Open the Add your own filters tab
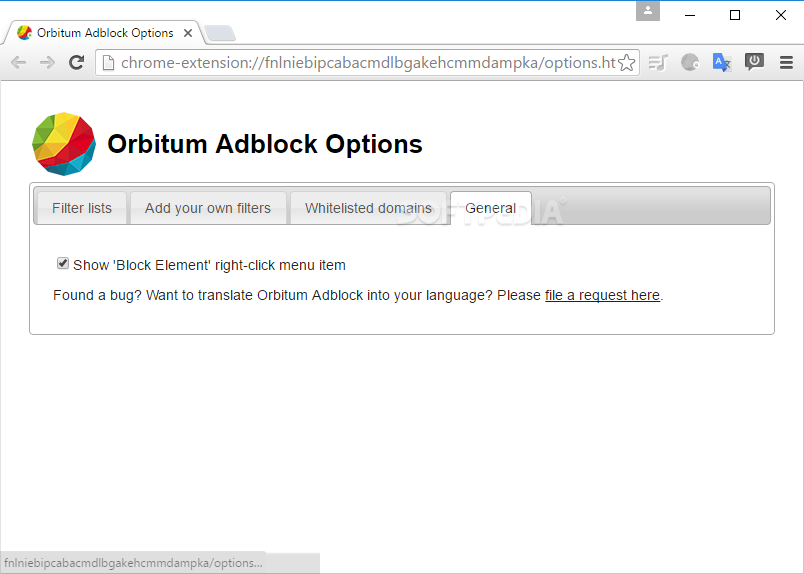The height and width of the screenshot is (574, 804). pos(208,208)
